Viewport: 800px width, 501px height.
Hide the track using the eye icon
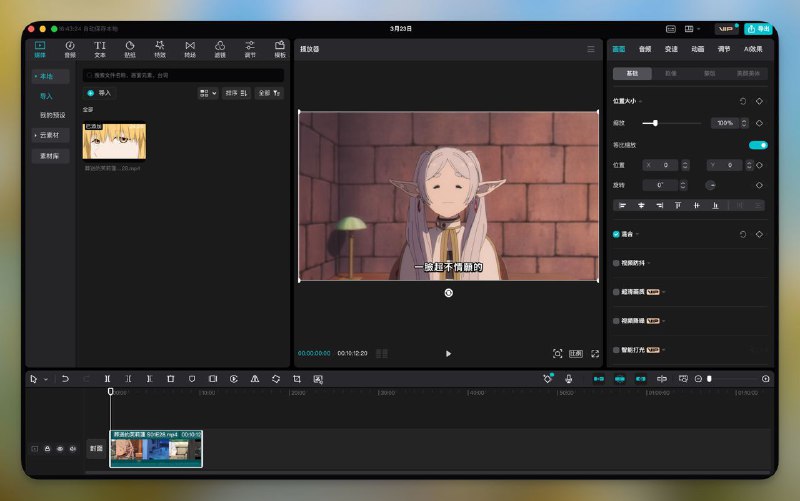(59, 449)
